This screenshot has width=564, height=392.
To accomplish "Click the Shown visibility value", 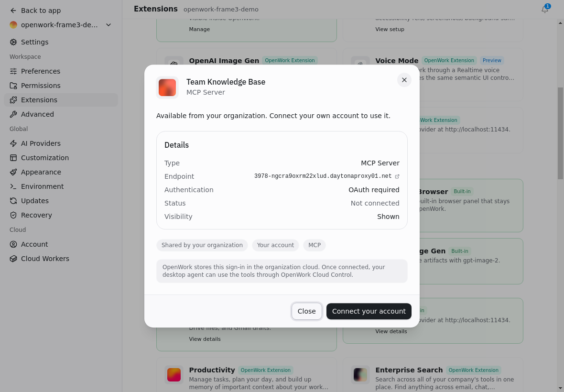I will (388, 217).
